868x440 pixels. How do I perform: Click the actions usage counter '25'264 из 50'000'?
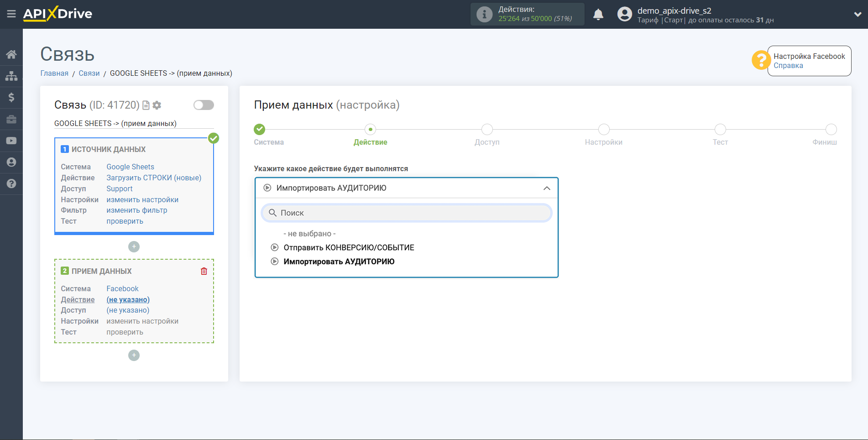click(x=525, y=19)
